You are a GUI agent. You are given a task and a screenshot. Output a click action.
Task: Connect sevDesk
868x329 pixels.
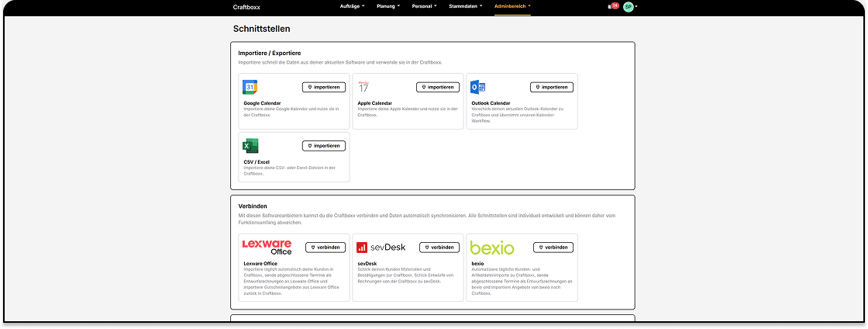point(439,247)
